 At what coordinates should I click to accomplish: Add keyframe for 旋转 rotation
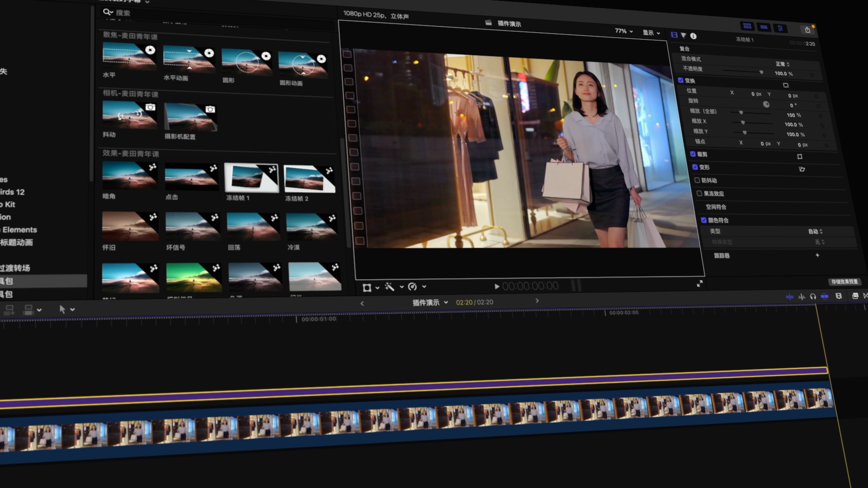pos(818,106)
